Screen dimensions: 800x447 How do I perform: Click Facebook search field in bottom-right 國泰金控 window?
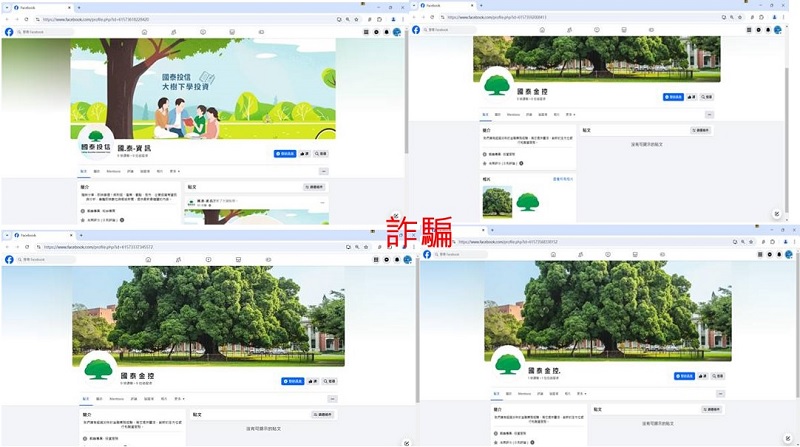click(x=461, y=254)
